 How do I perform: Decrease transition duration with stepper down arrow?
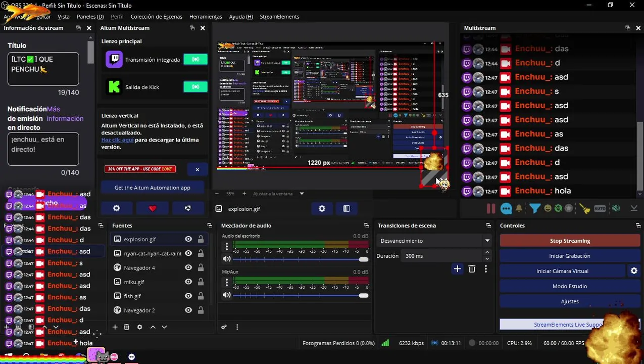click(x=487, y=259)
